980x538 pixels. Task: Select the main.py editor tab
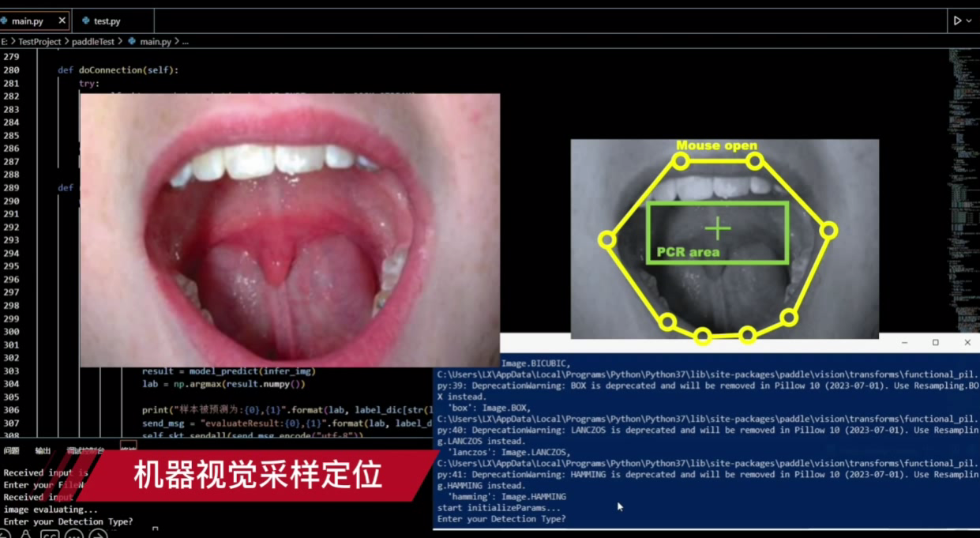[28, 21]
